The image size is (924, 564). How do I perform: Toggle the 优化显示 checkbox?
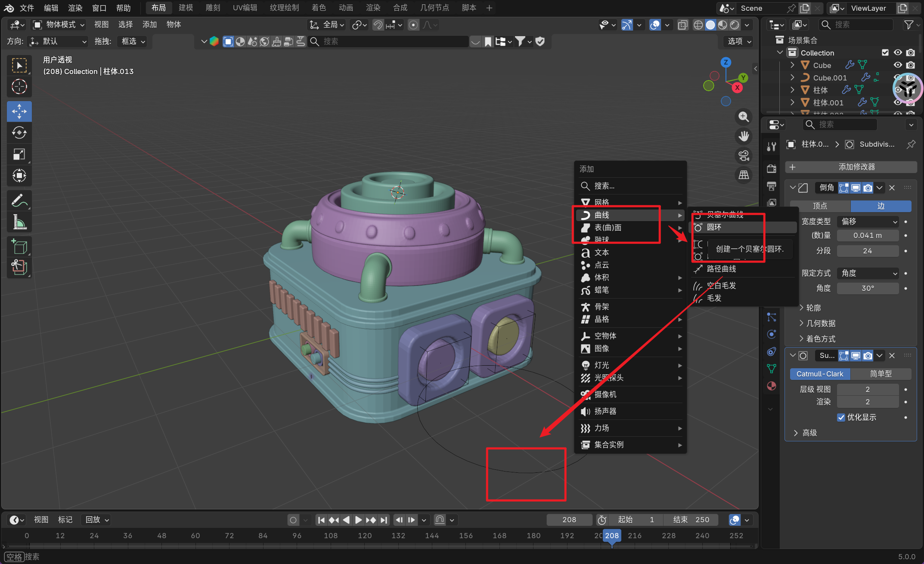[x=841, y=417]
